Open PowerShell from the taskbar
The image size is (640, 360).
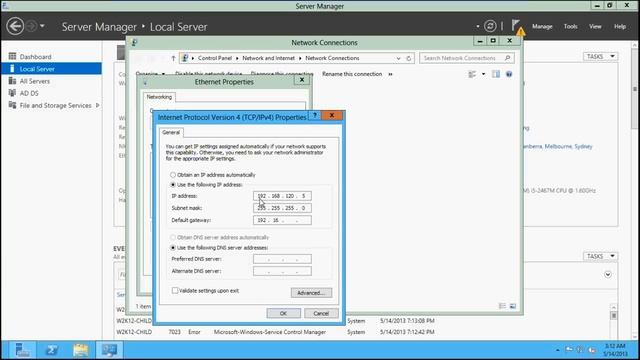tap(52, 350)
